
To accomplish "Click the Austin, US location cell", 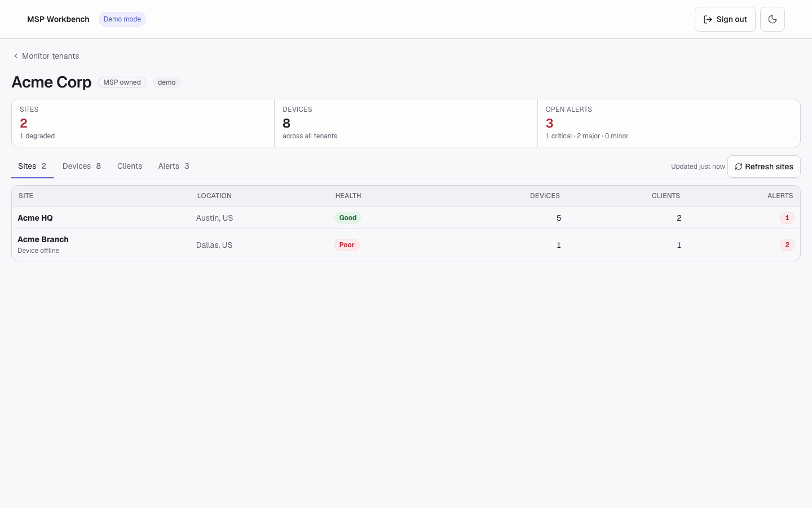I will click(214, 218).
